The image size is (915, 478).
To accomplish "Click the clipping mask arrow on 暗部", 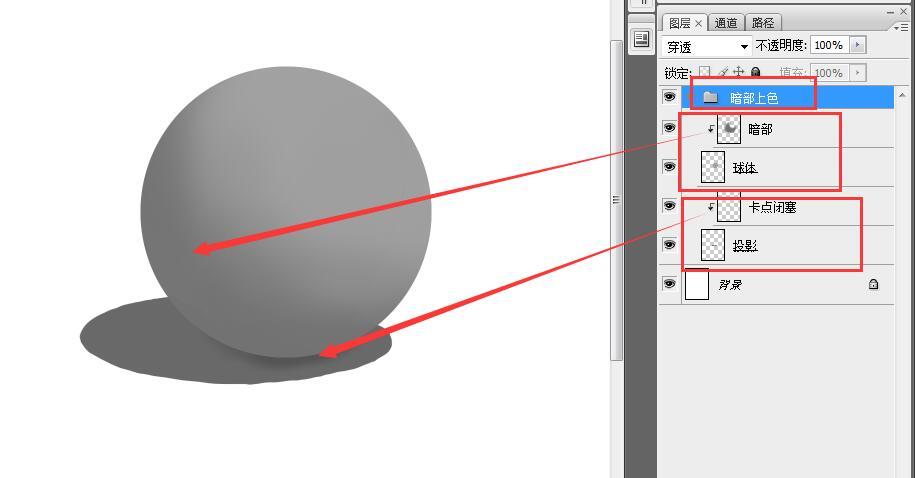I will (711, 128).
